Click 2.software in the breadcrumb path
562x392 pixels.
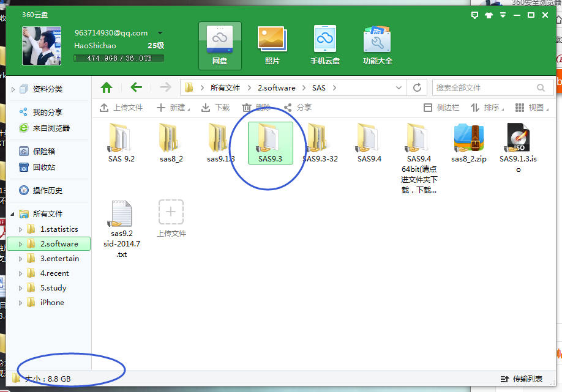click(x=276, y=87)
